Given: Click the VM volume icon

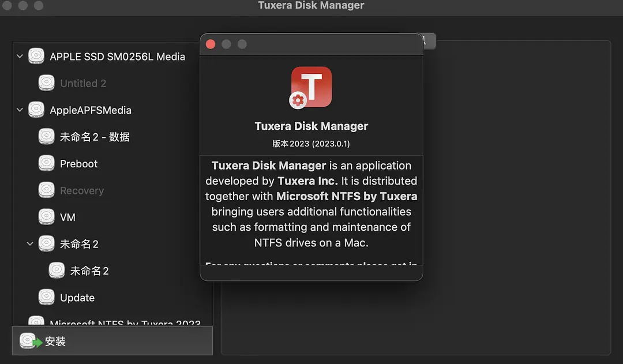Looking at the screenshot, I should [47, 217].
